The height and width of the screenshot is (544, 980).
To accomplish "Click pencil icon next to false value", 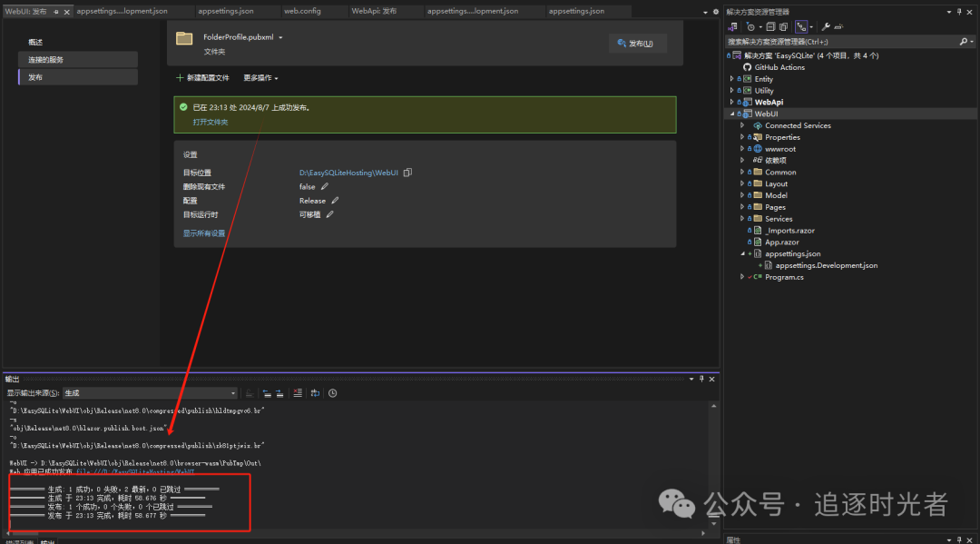I will point(325,186).
